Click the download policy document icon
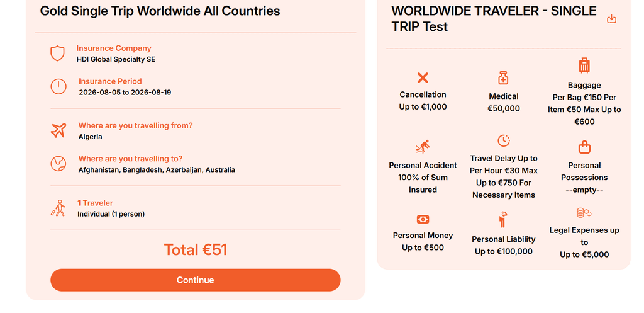Viewport: 644px width, 313px height. click(x=611, y=20)
